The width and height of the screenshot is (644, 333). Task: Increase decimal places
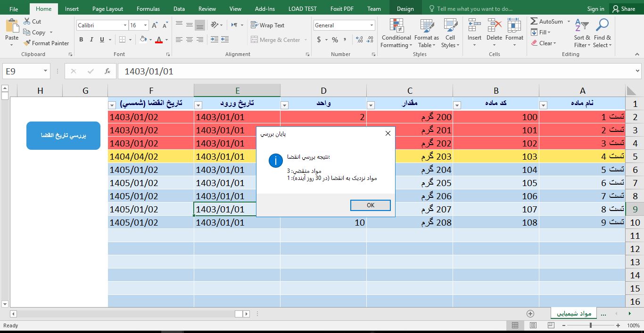pos(358,40)
